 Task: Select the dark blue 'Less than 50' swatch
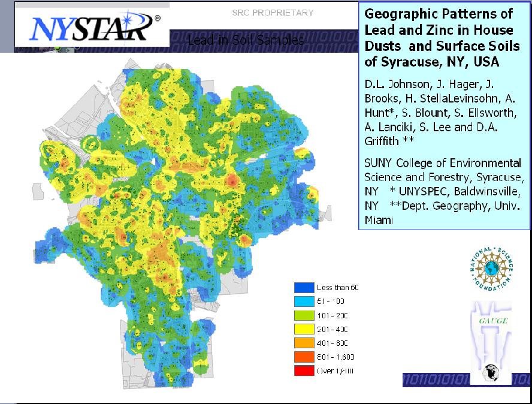coord(303,288)
